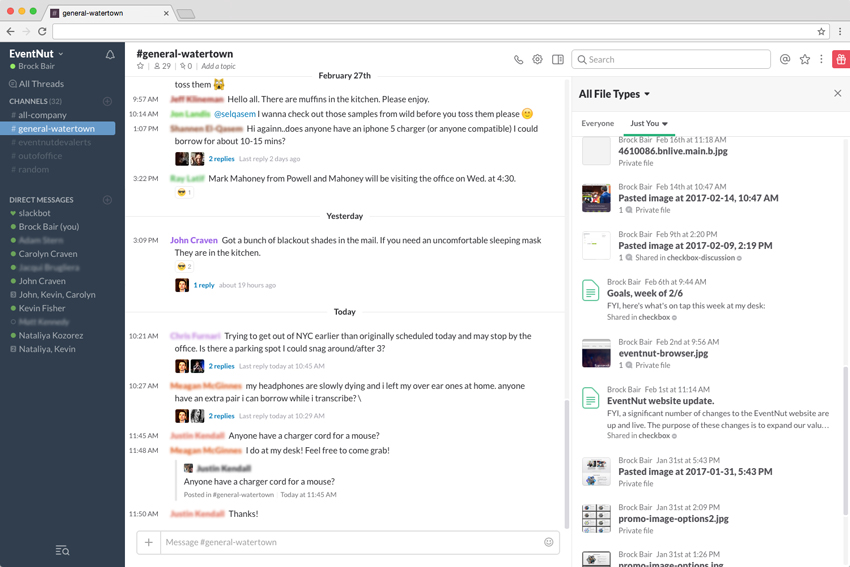Screen dimensions: 850x567
Task: Close the general-watertown browser tab
Action: coord(166,13)
